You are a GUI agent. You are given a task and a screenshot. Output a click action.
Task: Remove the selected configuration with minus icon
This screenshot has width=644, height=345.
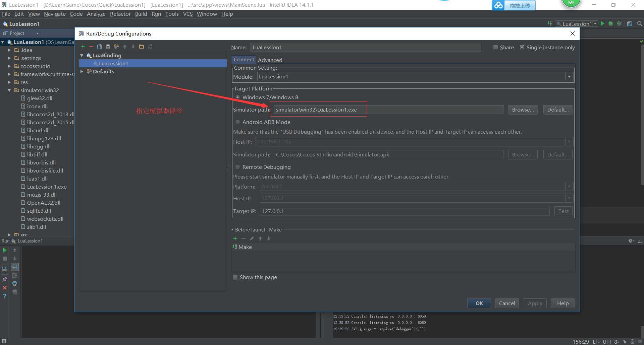(91, 47)
